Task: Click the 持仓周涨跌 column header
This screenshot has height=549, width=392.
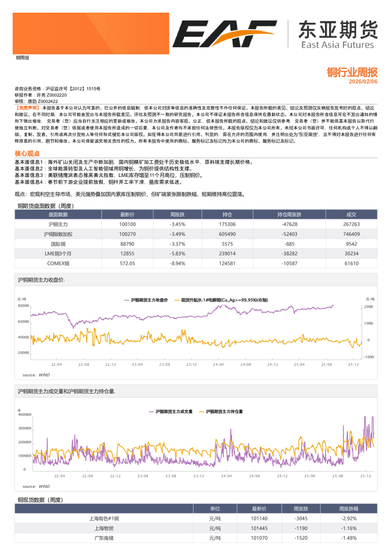Action: (x=289, y=214)
